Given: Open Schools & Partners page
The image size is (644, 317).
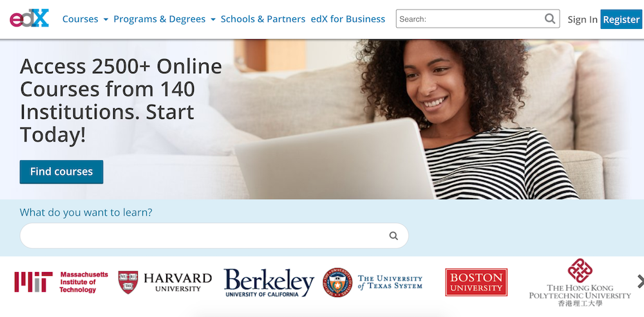Looking at the screenshot, I should 263,19.
